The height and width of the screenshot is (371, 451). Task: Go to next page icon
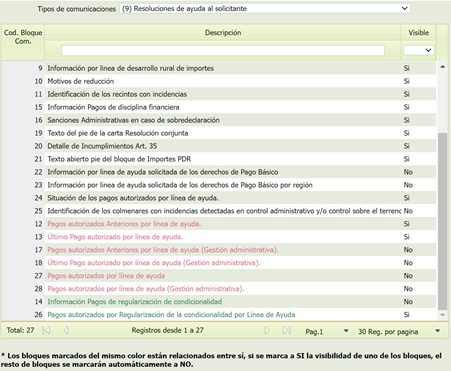(x=267, y=330)
